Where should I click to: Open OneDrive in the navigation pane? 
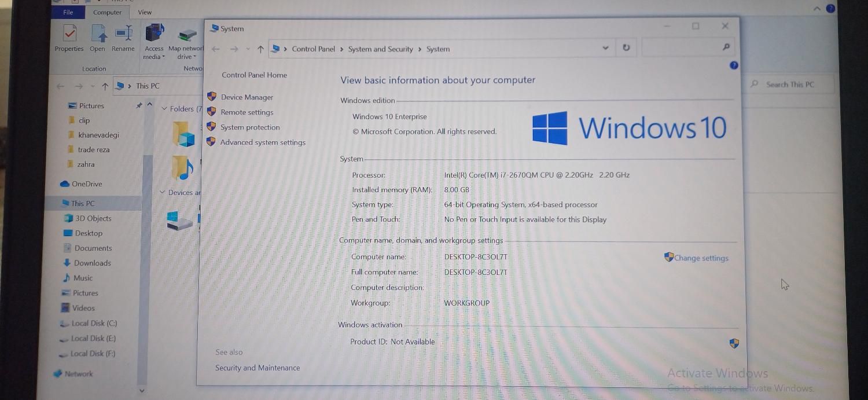[81, 184]
